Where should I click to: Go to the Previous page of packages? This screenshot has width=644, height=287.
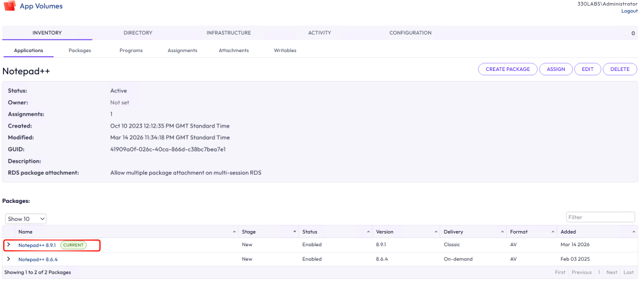pyautogui.click(x=582, y=272)
